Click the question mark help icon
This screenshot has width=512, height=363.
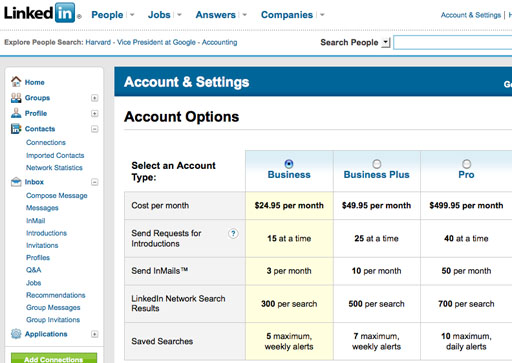(233, 234)
